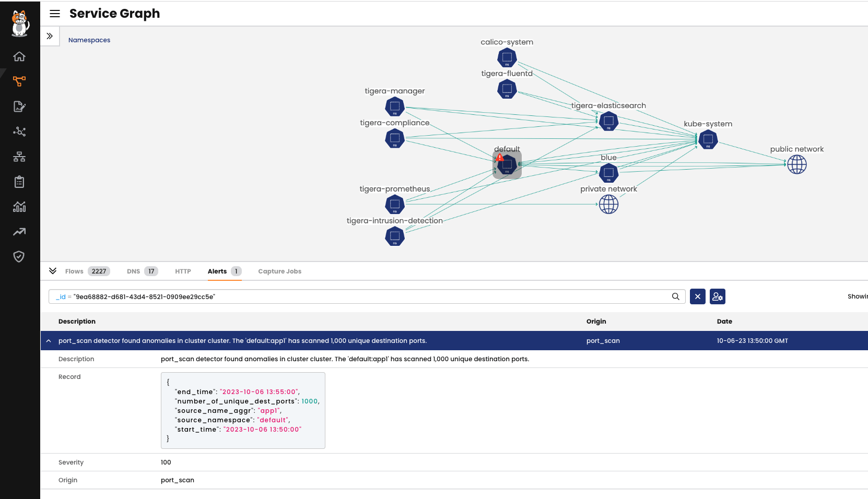The width and height of the screenshot is (868, 499).
Task: Click the Date column header
Action: click(724, 322)
